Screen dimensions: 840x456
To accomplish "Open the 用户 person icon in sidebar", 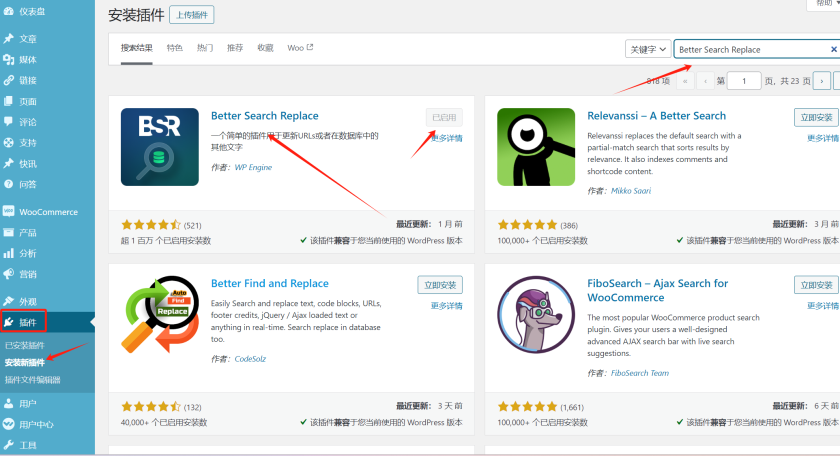I will tap(9, 403).
